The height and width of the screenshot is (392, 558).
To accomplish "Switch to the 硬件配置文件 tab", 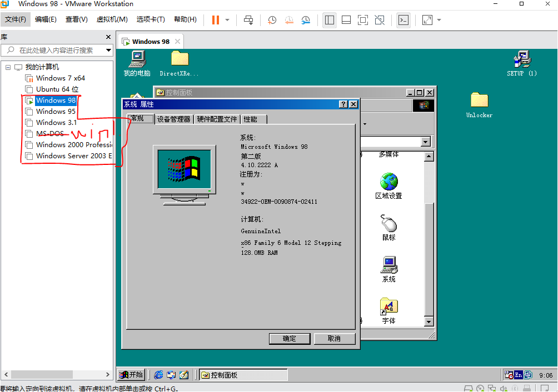I will click(x=217, y=119).
